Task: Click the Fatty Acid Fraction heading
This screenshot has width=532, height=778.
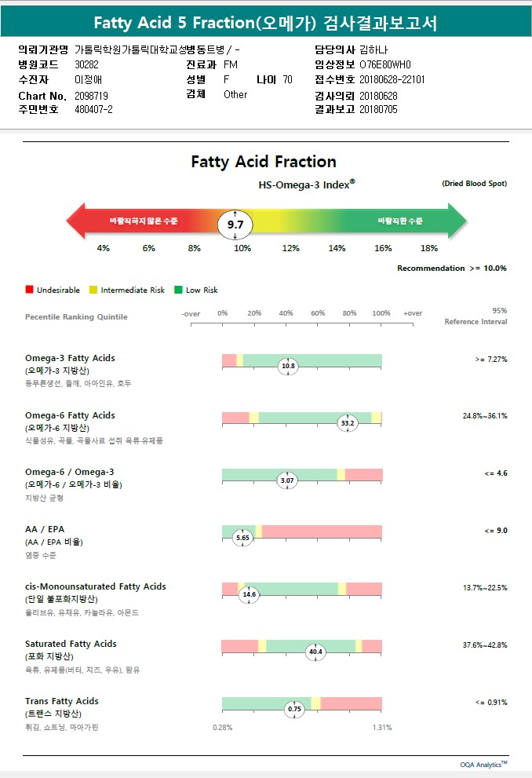Action: point(264,162)
